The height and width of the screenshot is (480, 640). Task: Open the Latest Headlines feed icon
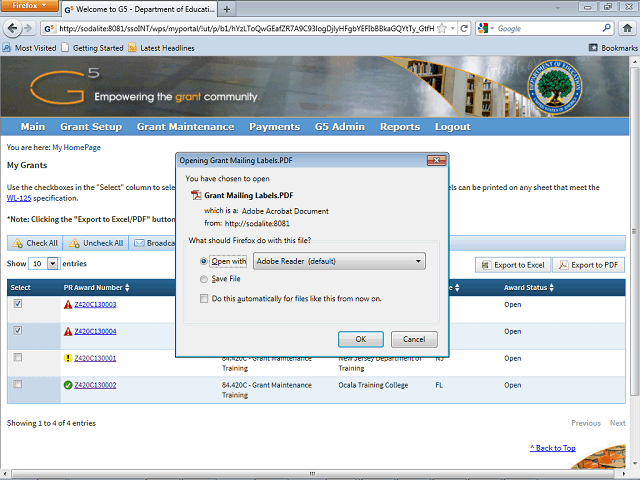(x=132, y=48)
